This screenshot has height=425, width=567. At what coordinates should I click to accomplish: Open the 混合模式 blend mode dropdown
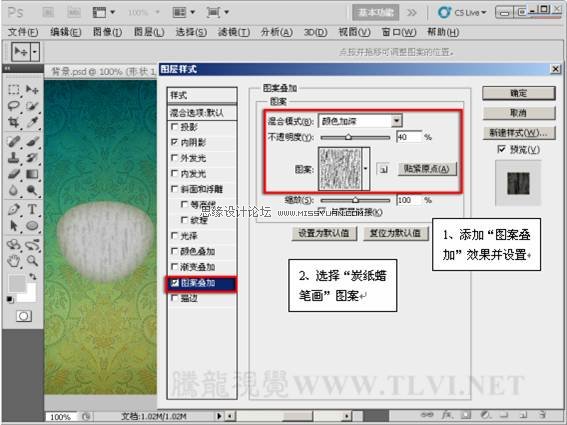pos(360,121)
